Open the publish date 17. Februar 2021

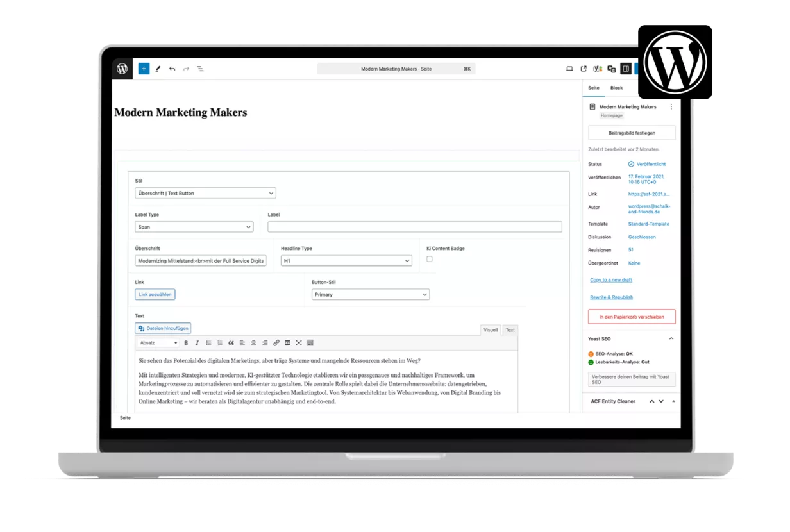pos(646,179)
